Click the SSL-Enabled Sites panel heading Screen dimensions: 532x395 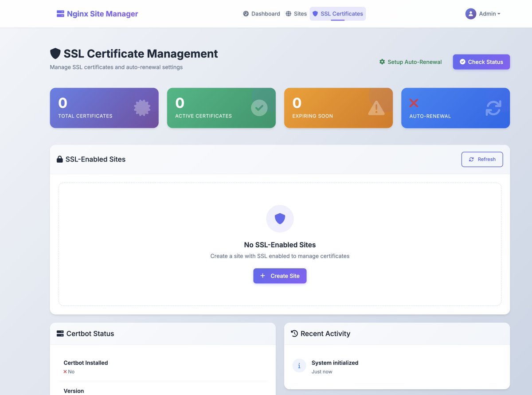[x=95, y=159]
